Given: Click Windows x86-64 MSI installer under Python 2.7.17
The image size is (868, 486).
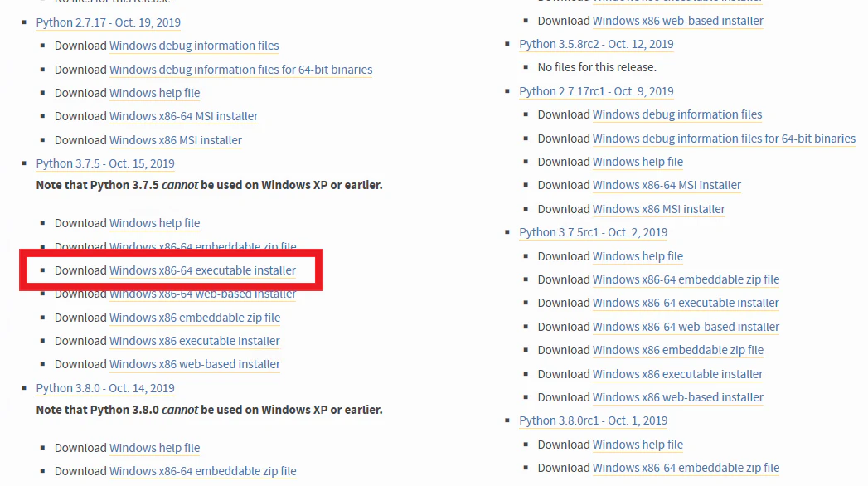Looking at the screenshot, I should tap(184, 115).
